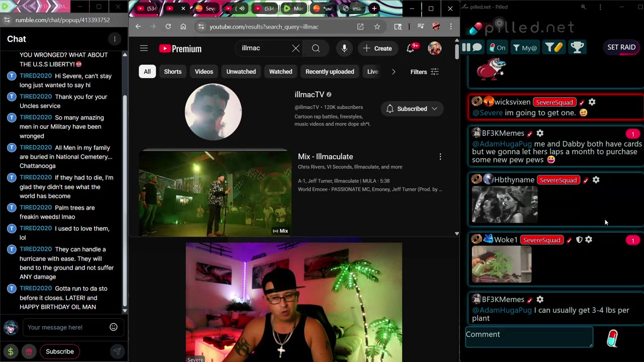This screenshot has width=644, height=362.
Task: Select the All filter chip
Action: (x=147, y=71)
